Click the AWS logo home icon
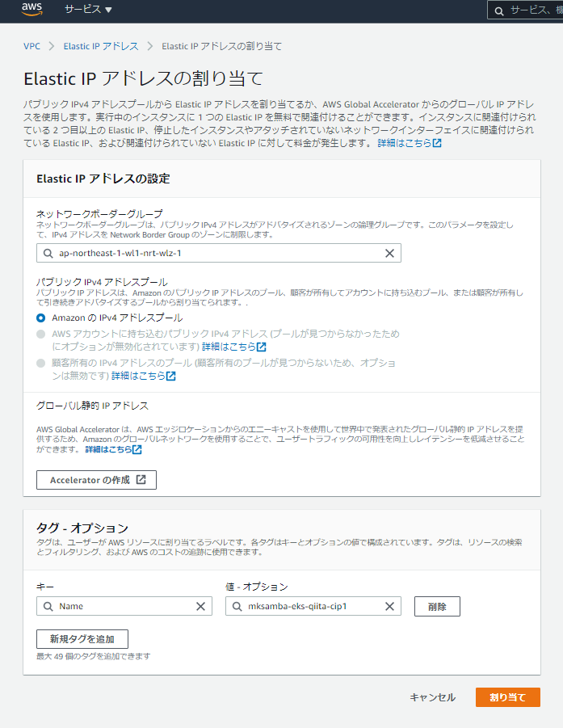This screenshot has height=728, width=563. tap(32, 9)
